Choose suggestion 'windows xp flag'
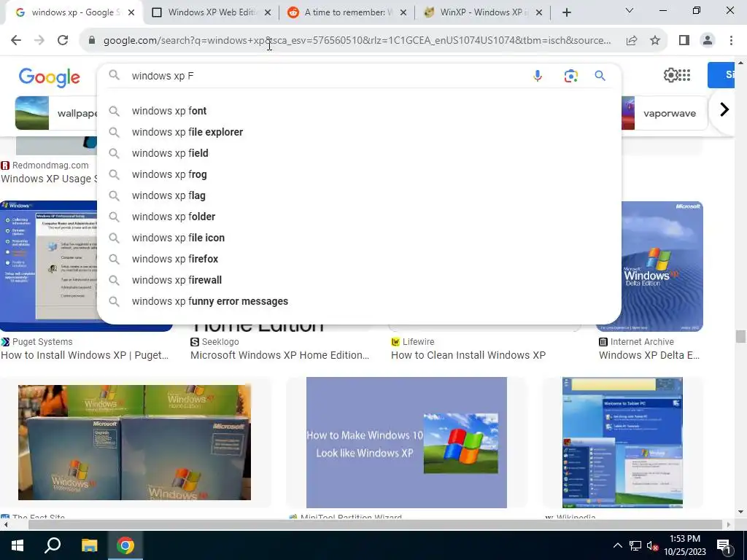 coord(359,195)
